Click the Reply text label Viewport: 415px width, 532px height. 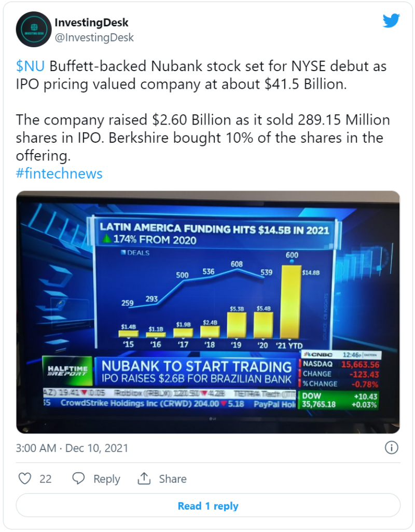tap(107, 479)
